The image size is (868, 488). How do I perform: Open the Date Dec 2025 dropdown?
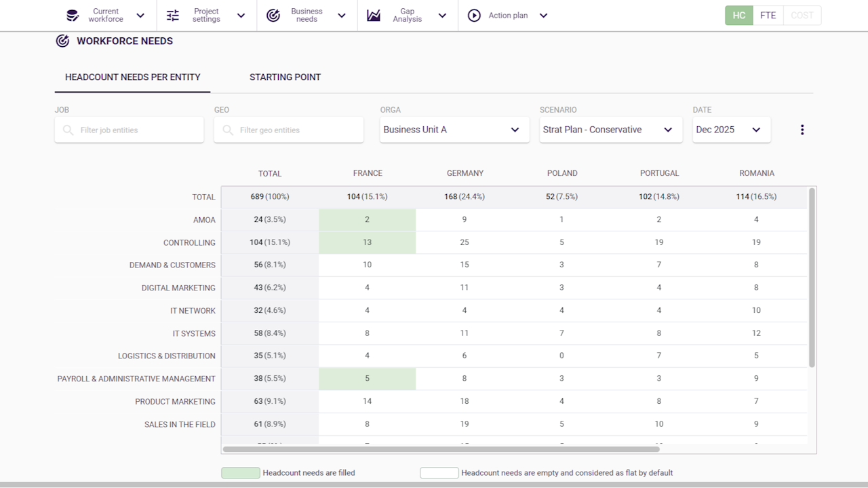click(730, 130)
